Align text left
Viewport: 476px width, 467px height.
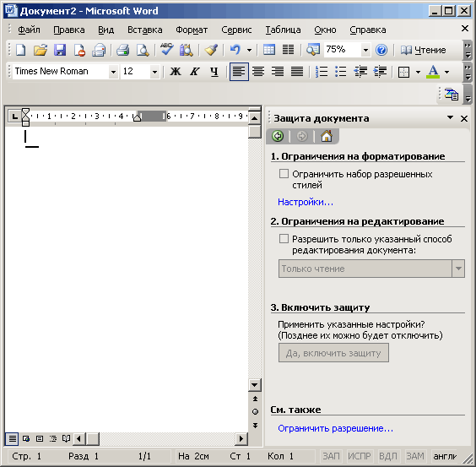(x=239, y=72)
